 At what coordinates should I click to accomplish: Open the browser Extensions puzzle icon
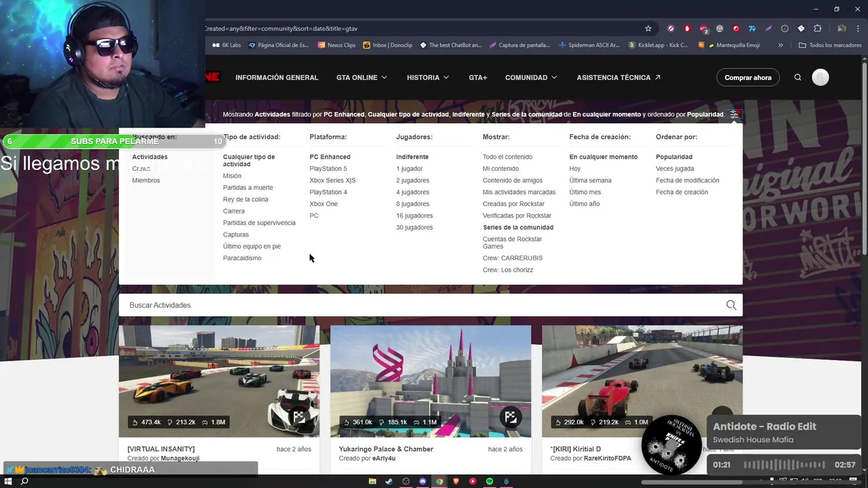coord(817,28)
